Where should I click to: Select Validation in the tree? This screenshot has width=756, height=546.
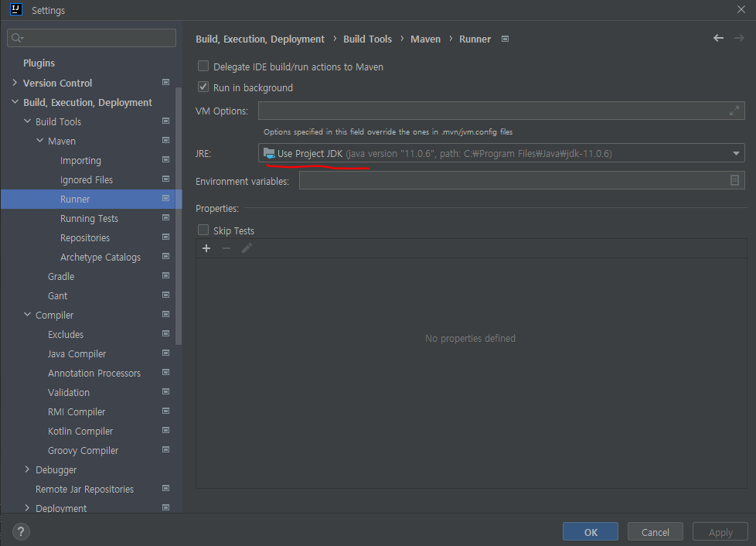click(69, 393)
